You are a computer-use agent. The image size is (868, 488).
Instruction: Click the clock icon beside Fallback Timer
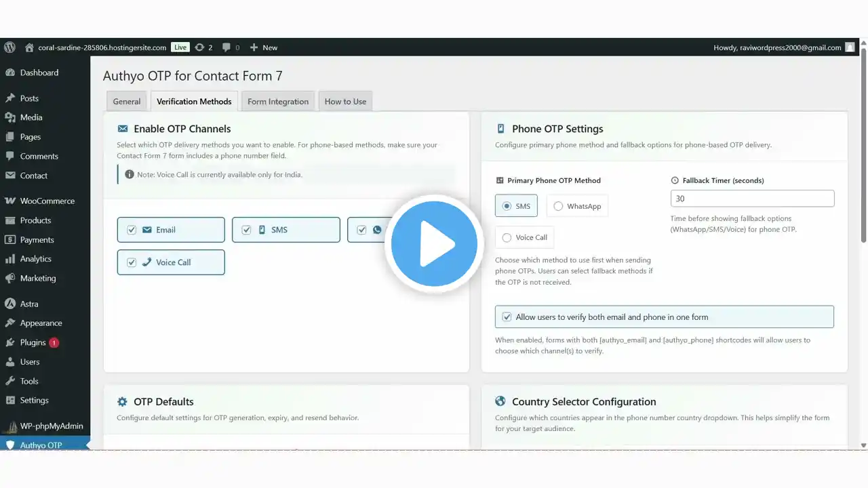(x=675, y=180)
